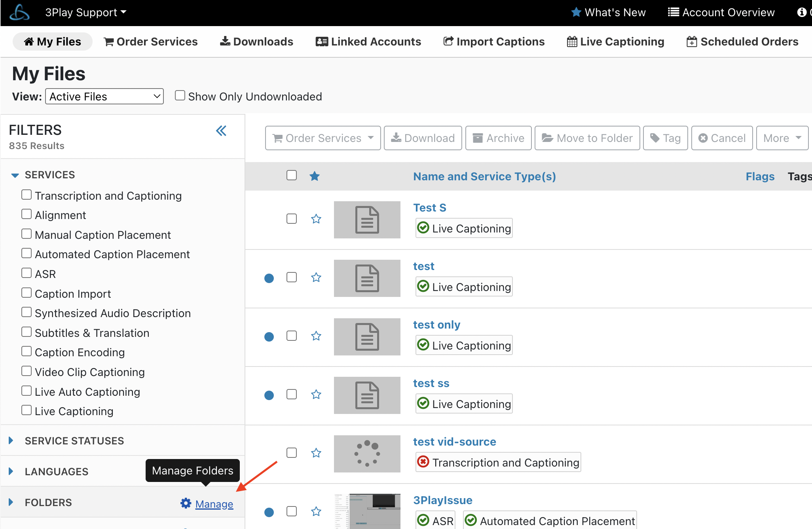Open the Downloads tab
The height and width of the screenshot is (529, 812).
coord(257,42)
